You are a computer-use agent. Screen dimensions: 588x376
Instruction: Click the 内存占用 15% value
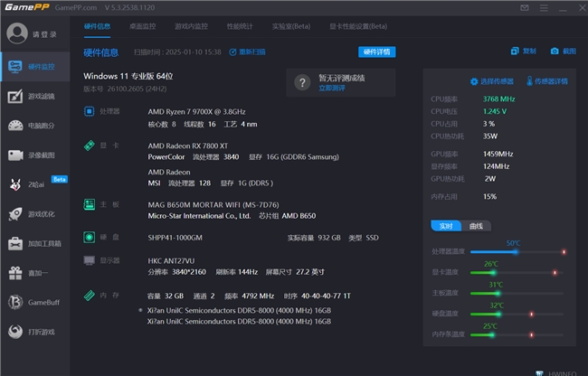coord(489,197)
